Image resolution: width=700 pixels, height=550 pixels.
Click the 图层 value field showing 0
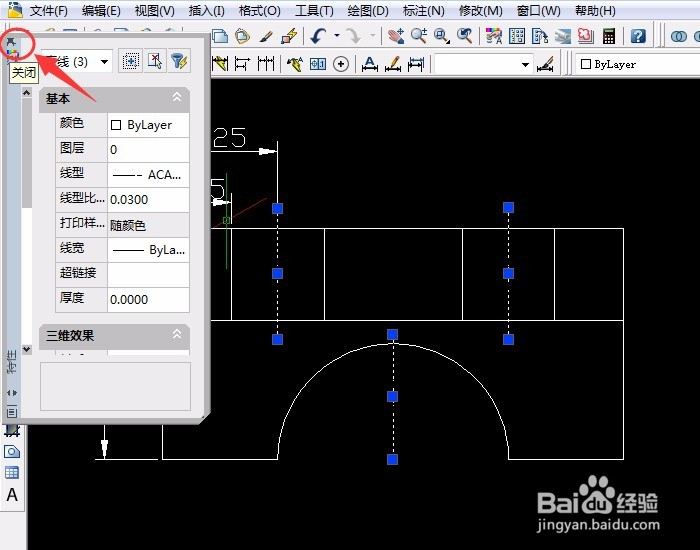(x=148, y=150)
